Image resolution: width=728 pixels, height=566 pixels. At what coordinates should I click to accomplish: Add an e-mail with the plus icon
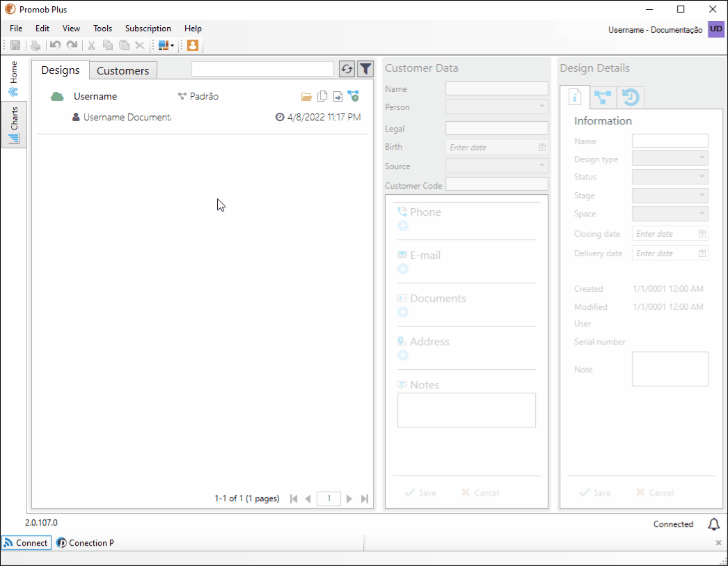pos(403,269)
